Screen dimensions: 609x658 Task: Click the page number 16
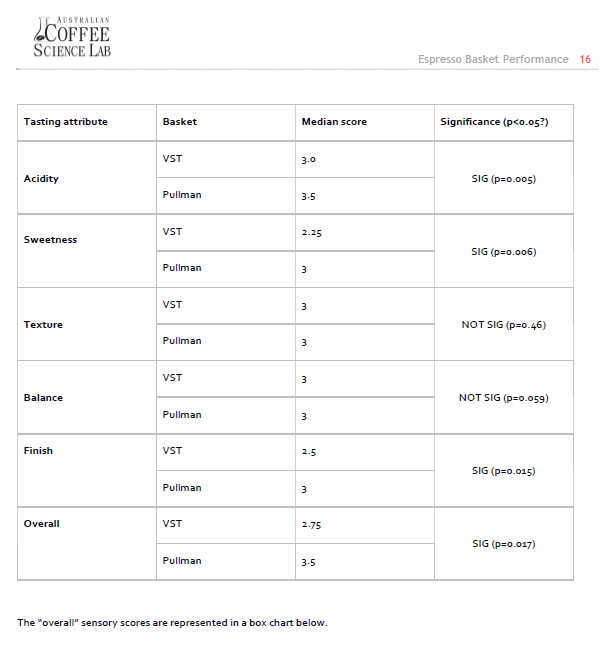tap(585, 60)
